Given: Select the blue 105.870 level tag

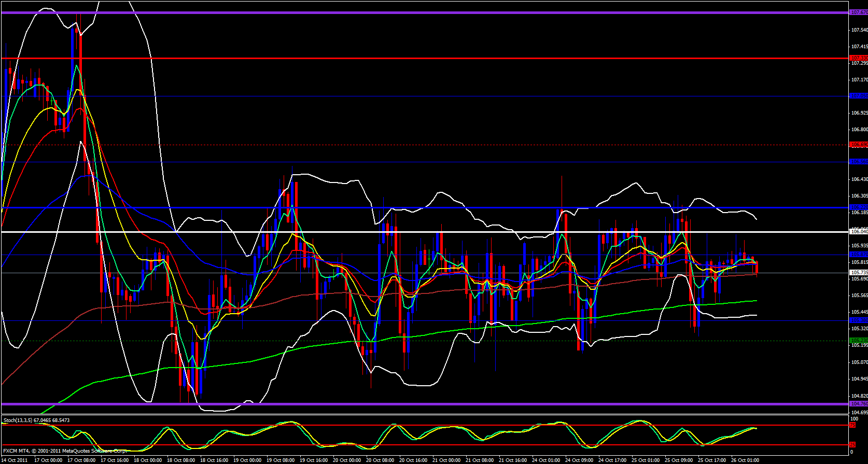Looking at the screenshot, I should [859, 255].
